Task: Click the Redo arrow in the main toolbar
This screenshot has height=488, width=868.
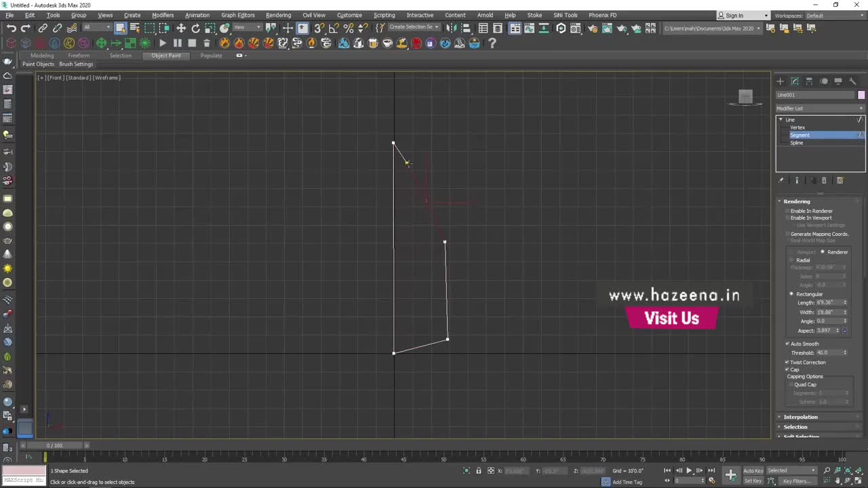Action: pyautogui.click(x=26, y=28)
